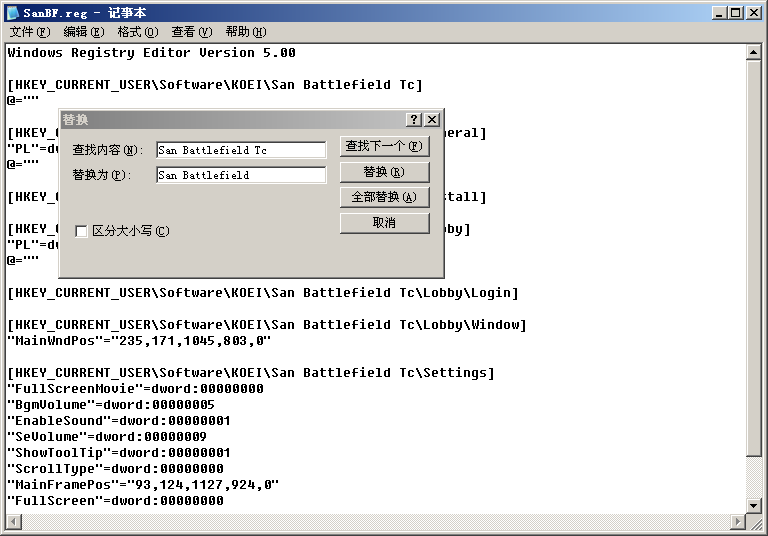Click the line "FullScreen"=dword:00000000

(115, 501)
